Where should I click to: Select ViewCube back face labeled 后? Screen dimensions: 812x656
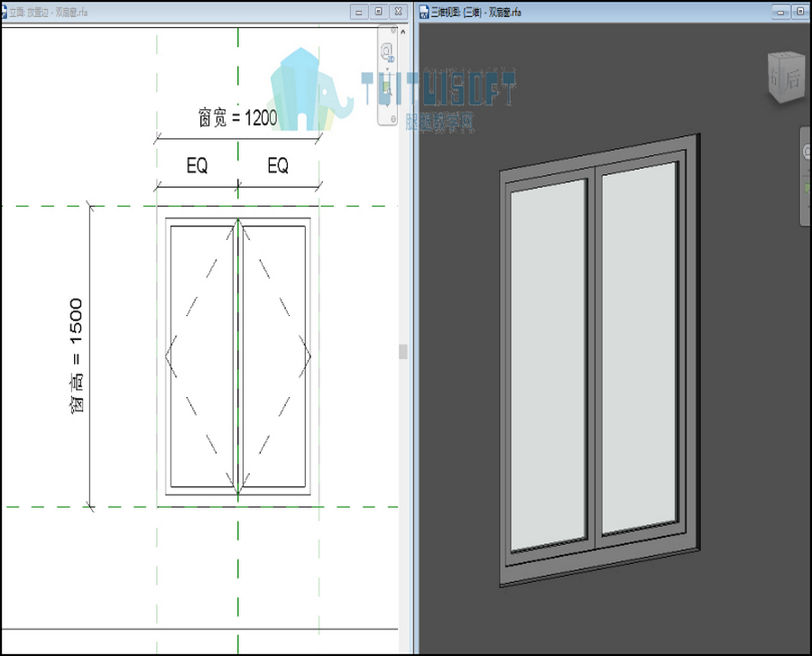tap(793, 79)
